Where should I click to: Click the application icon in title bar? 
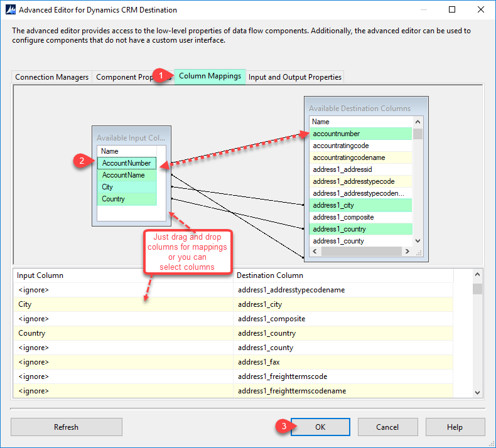11,10
